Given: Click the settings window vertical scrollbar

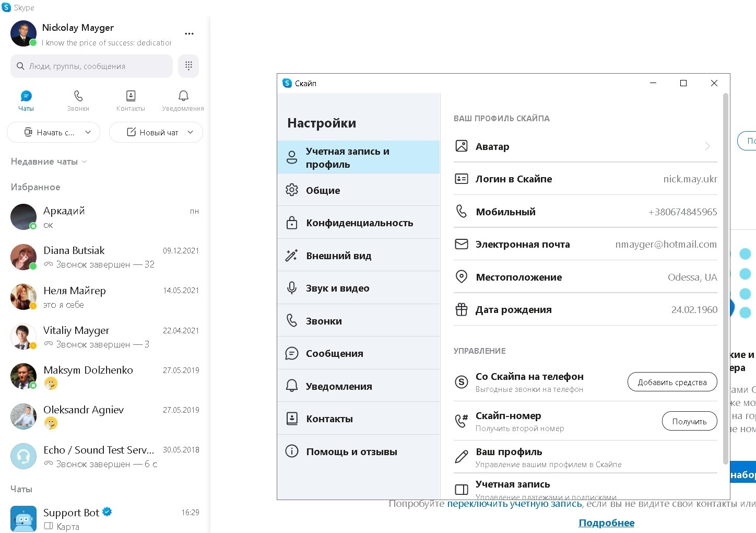Looking at the screenshot, I should (x=725, y=279).
